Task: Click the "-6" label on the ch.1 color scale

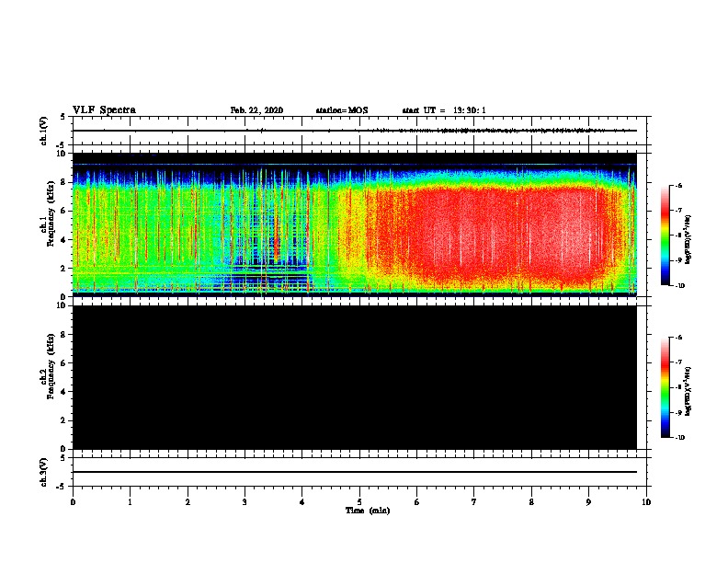Action: click(x=678, y=185)
